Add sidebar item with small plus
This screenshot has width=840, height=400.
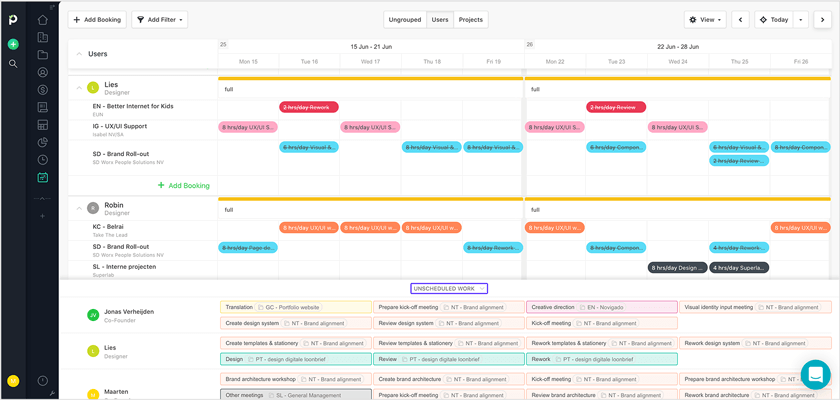click(43, 216)
